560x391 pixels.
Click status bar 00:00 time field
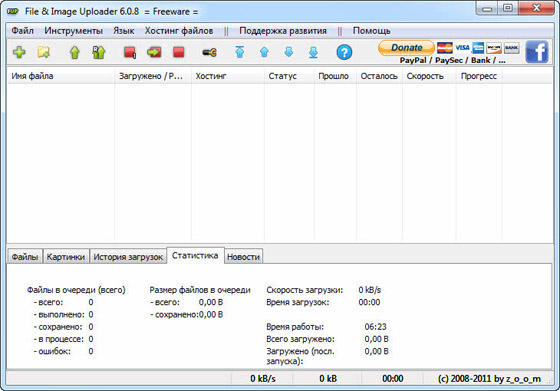point(392,379)
